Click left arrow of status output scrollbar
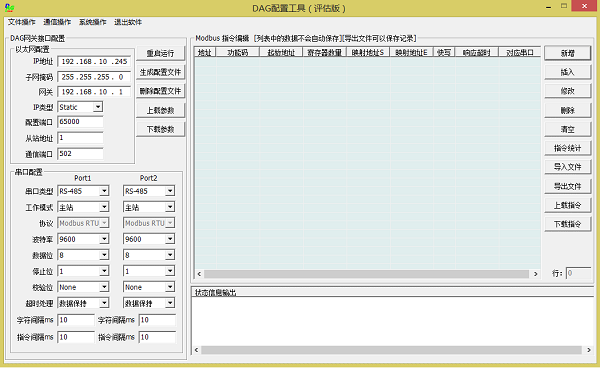600x368 pixels. [196, 350]
